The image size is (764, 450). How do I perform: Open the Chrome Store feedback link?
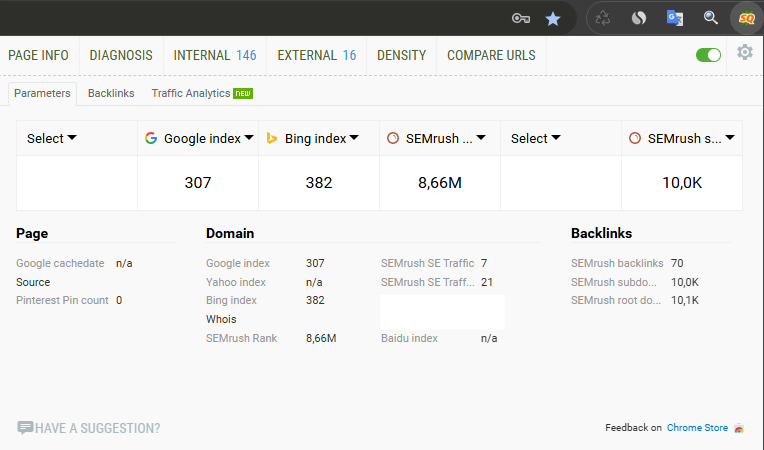pyautogui.click(x=697, y=428)
